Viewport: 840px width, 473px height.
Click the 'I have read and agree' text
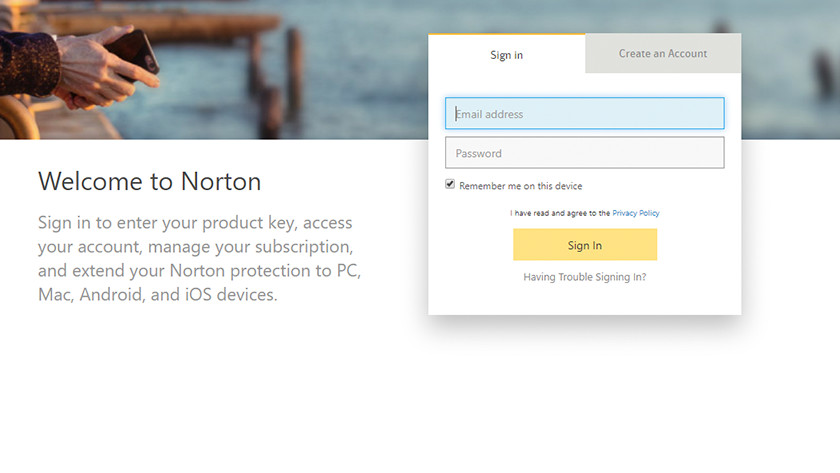click(x=560, y=213)
